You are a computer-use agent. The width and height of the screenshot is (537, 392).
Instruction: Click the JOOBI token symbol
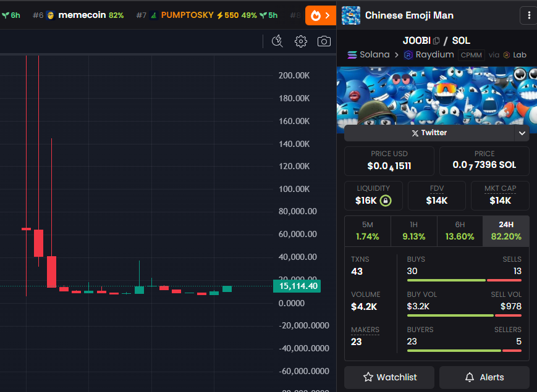coord(416,41)
